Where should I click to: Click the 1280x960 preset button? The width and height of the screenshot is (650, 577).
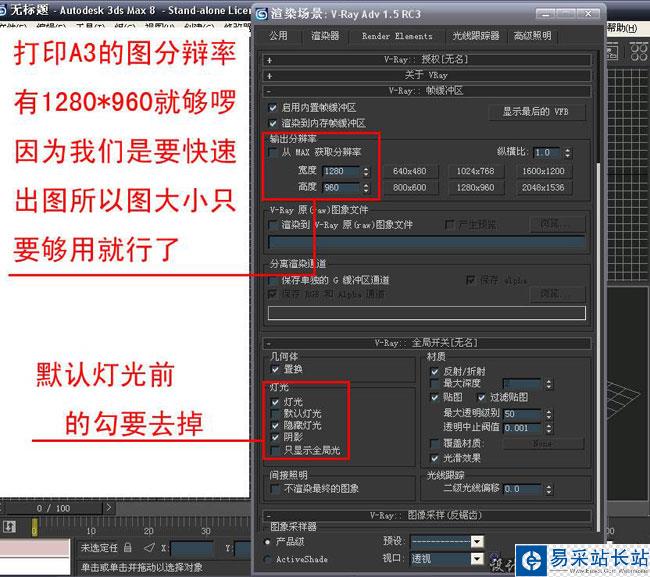475,188
